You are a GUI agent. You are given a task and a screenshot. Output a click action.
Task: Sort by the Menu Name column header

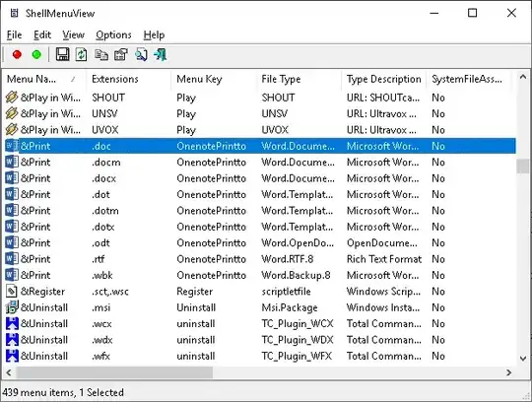point(43,79)
